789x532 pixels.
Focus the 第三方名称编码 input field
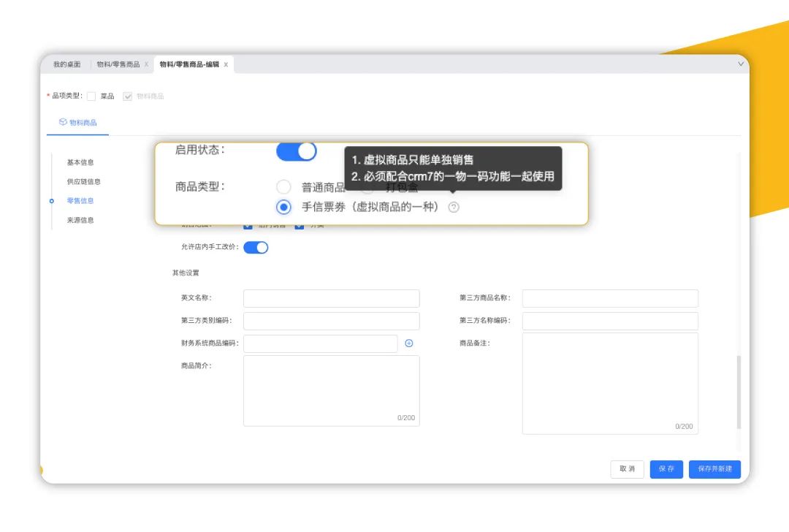pyautogui.click(x=610, y=321)
